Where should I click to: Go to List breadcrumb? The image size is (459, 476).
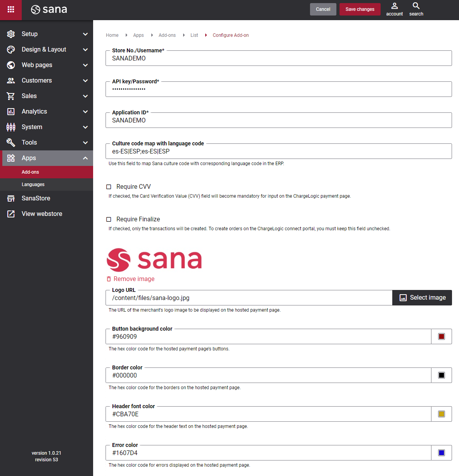(x=194, y=35)
